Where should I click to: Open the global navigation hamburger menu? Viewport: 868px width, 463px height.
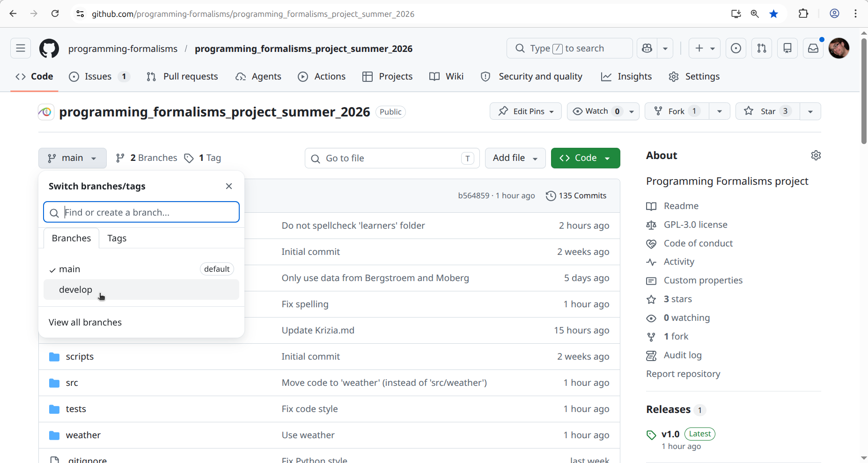(x=21, y=48)
